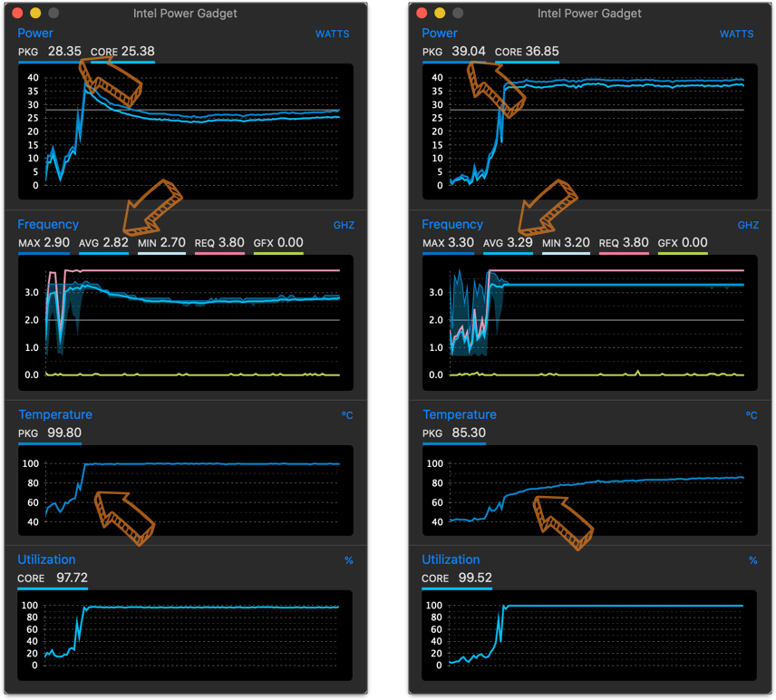Click AVG frequency value 2.82
The width and height of the screenshot is (776, 700).
pyautogui.click(x=116, y=243)
